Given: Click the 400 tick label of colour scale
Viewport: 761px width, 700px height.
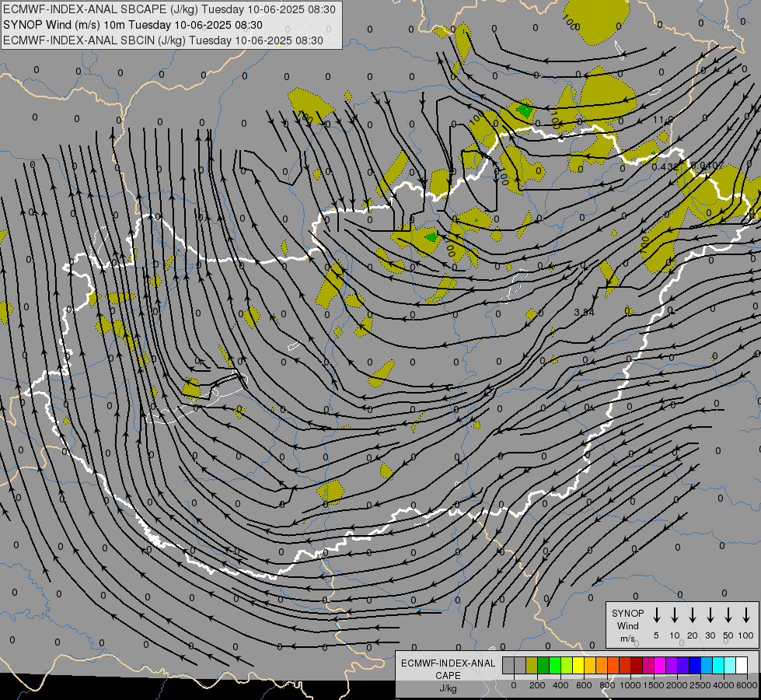Looking at the screenshot, I should tap(560, 685).
